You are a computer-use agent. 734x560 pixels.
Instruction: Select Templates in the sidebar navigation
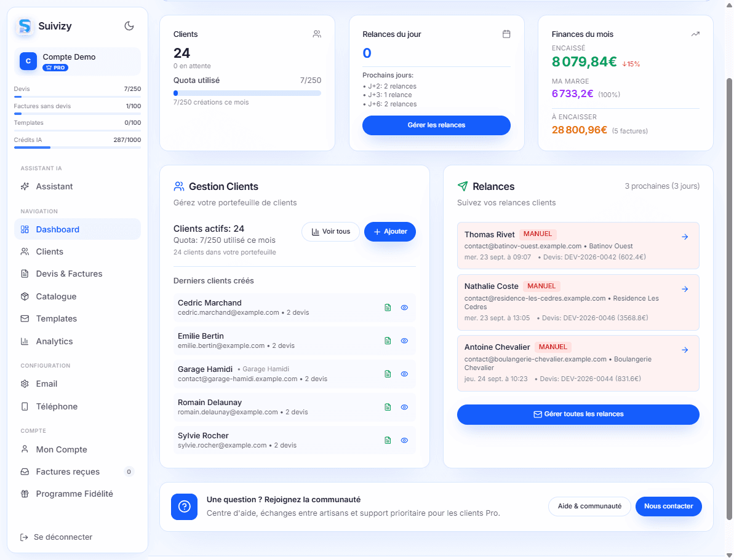pyautogui.click(x=78, y=318)
